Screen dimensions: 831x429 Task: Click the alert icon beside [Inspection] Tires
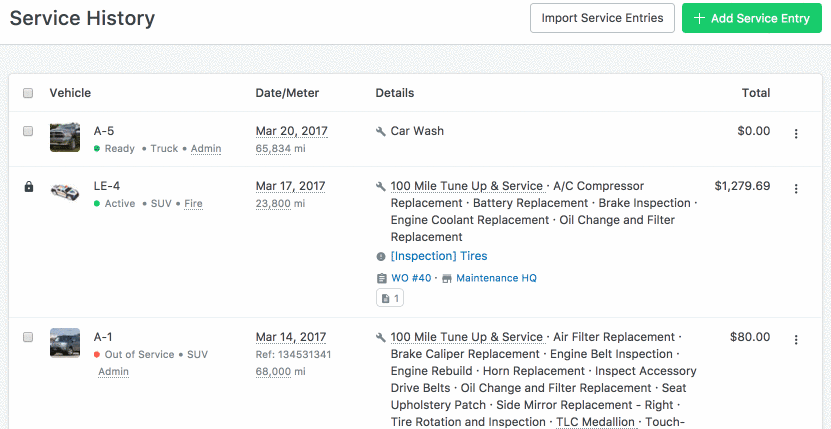pos(381,257)
